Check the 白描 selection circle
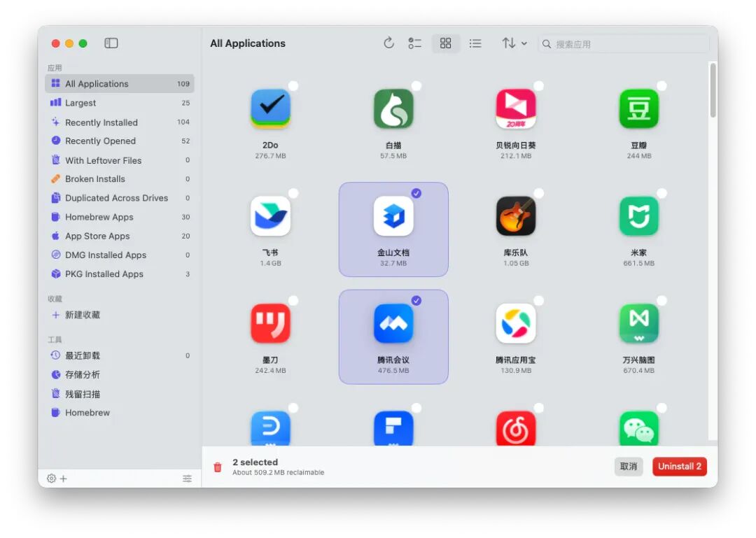Screen dimensions: 756x538 (416, 86)
